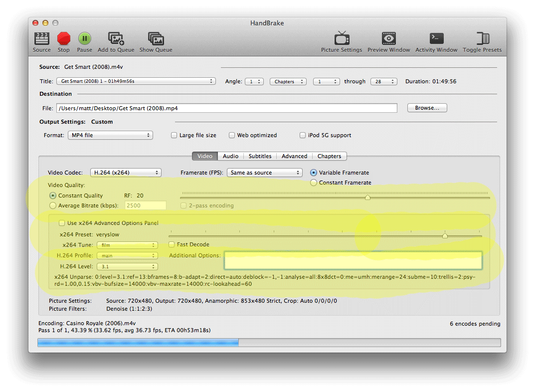
Task: Click the x264 Preset slider handle
Action: pyautogui.click(x=445, y=236)
